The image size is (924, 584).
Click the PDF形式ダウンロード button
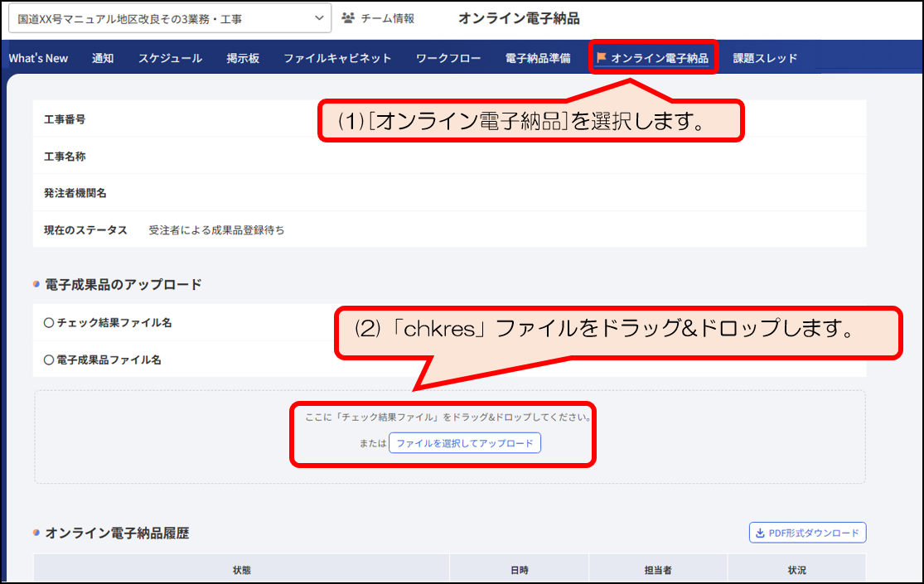coord(807,533)
